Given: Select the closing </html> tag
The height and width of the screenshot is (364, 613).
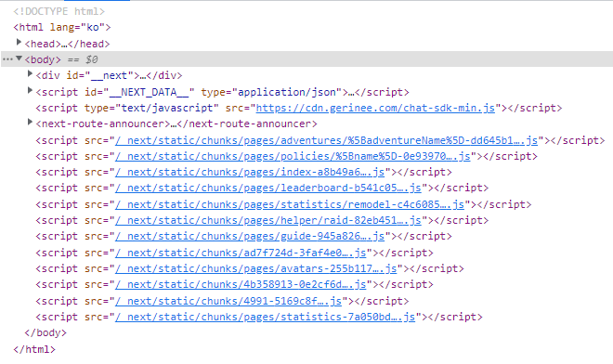Looking at the screenshot, I should [34, 349].
